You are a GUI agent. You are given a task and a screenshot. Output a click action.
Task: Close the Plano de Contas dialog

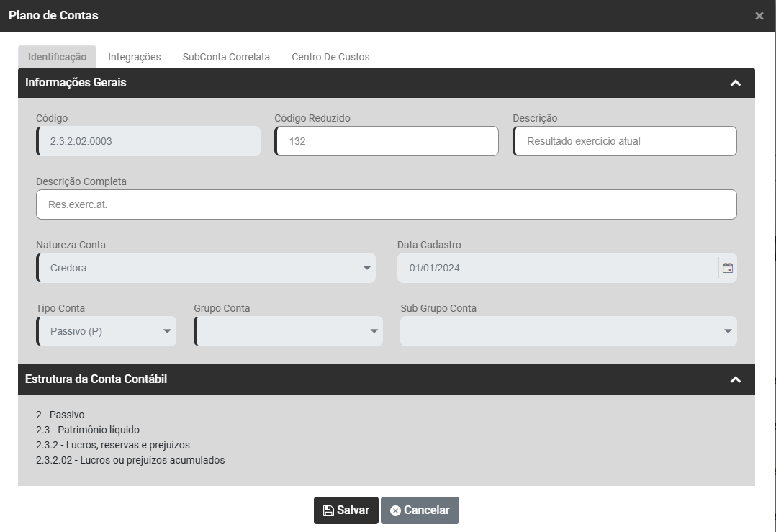[759, 16]
